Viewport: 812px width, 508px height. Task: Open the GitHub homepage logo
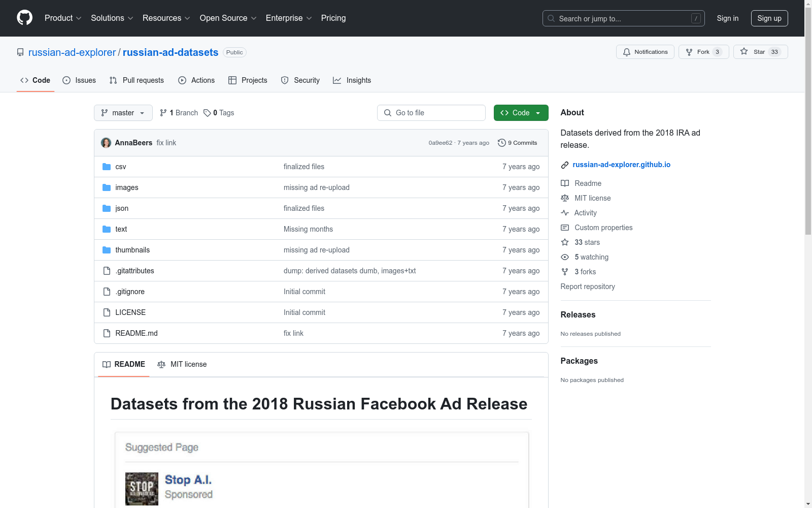pyautogui.click(x=24, y=18)
